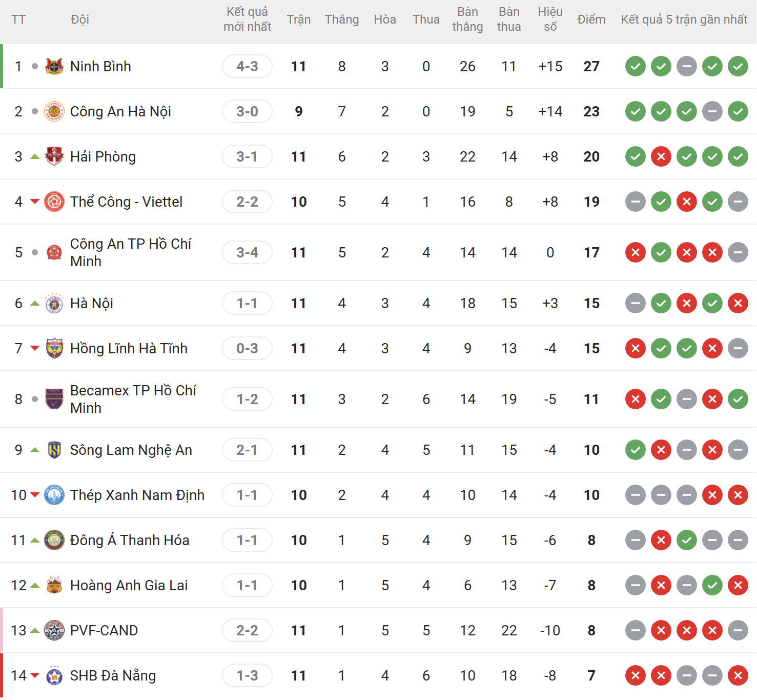Open Becamex TP Hồ Chí Minh team page
Screen dimensions: 757x700
pos(133,399)
